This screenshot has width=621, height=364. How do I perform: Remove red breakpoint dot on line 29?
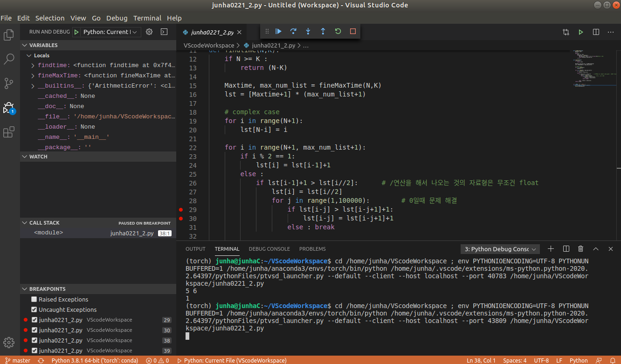181,210
